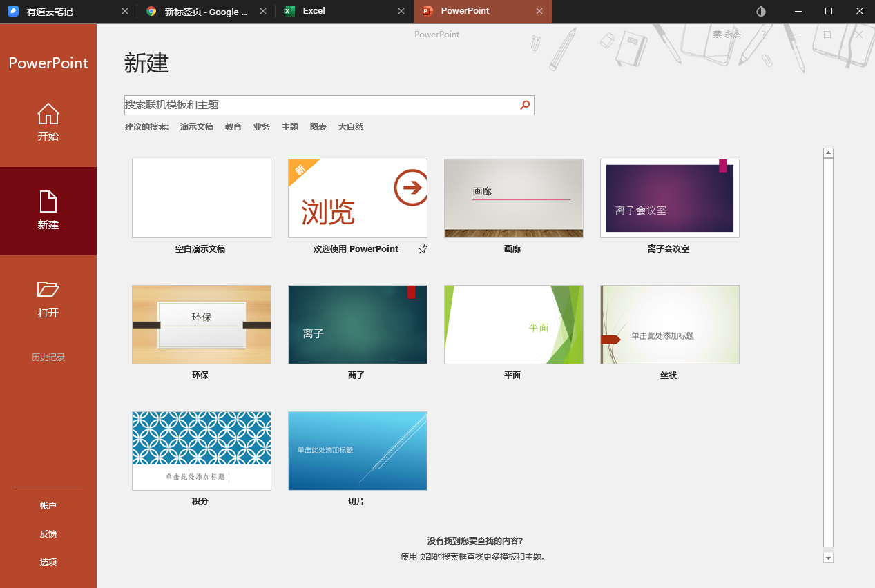
Task: Click the Chrome icon in tab bar
Action: pos(151,11)
